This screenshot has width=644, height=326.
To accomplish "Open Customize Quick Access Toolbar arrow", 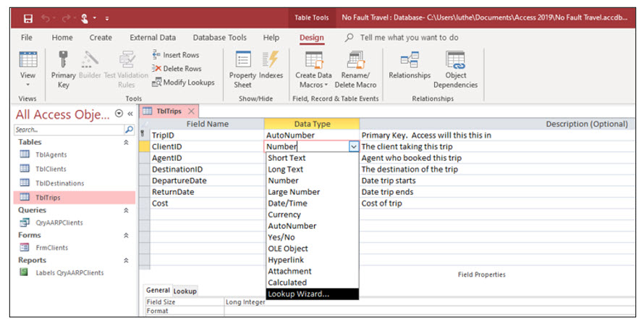I will click(x=107, y=19).
